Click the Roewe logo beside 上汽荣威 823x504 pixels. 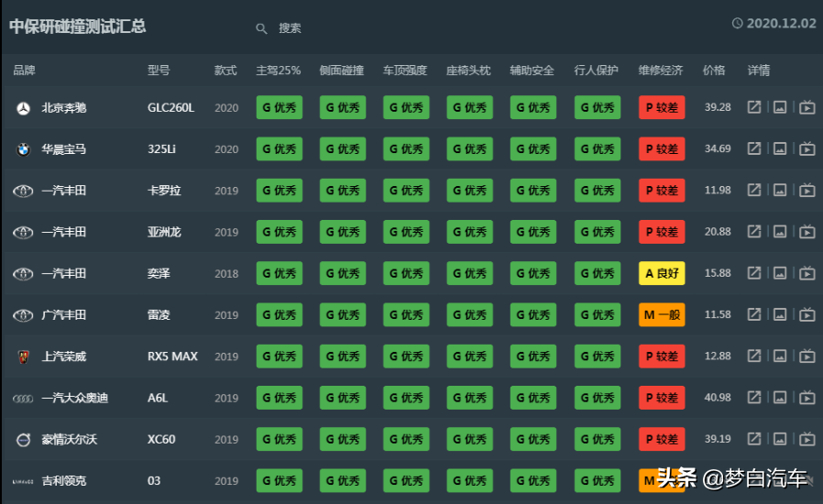(x=23, y=357)
